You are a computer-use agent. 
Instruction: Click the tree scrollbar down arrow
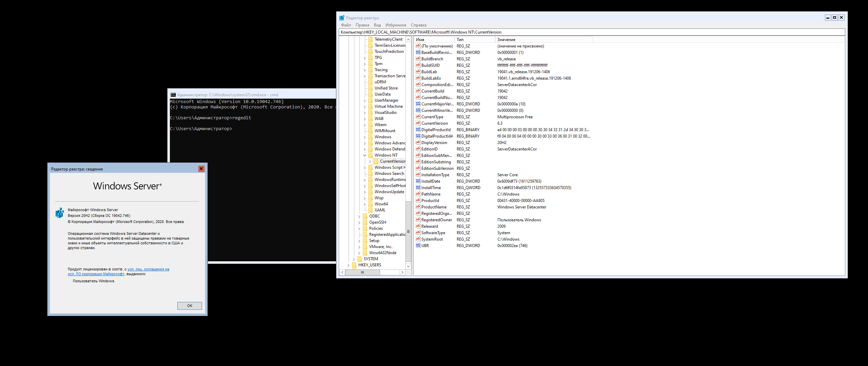[x=408, y=266]
